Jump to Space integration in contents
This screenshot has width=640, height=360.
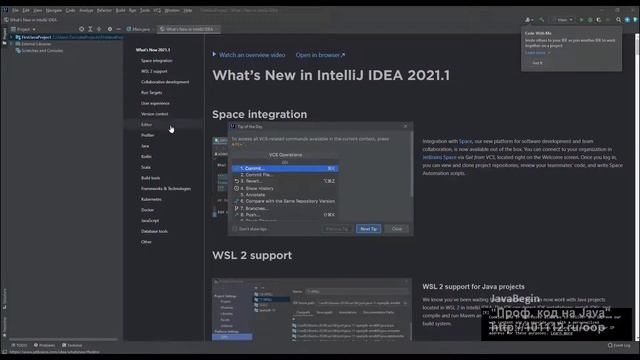pos(156,60)
